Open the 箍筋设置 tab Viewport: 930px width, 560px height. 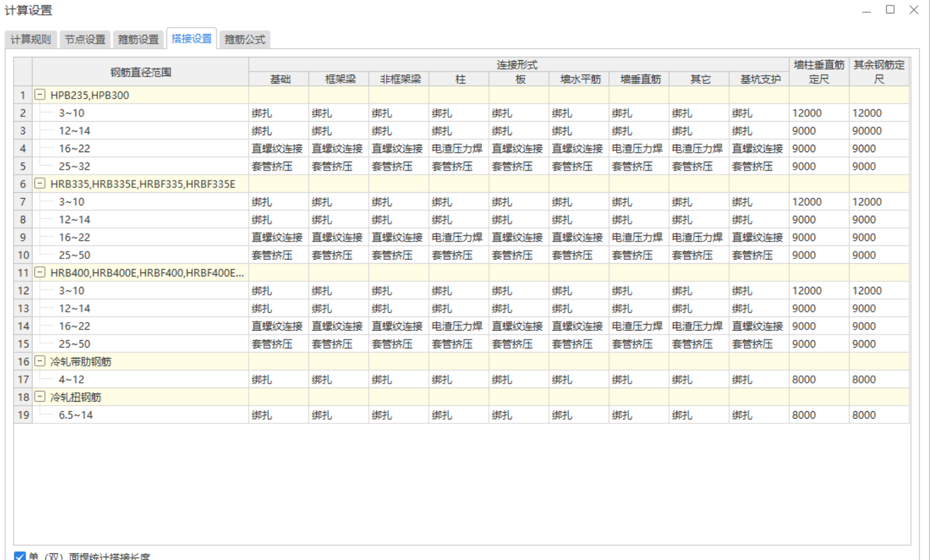coord(139,39)
